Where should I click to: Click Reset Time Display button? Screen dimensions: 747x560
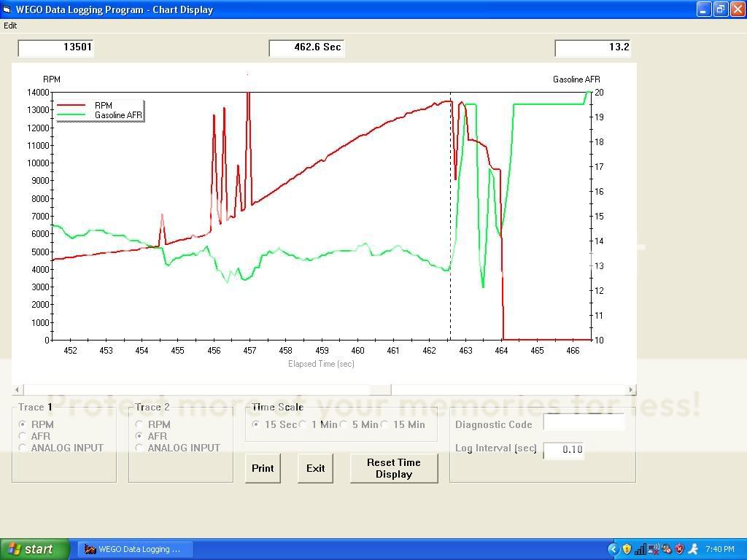pos(394,468)
